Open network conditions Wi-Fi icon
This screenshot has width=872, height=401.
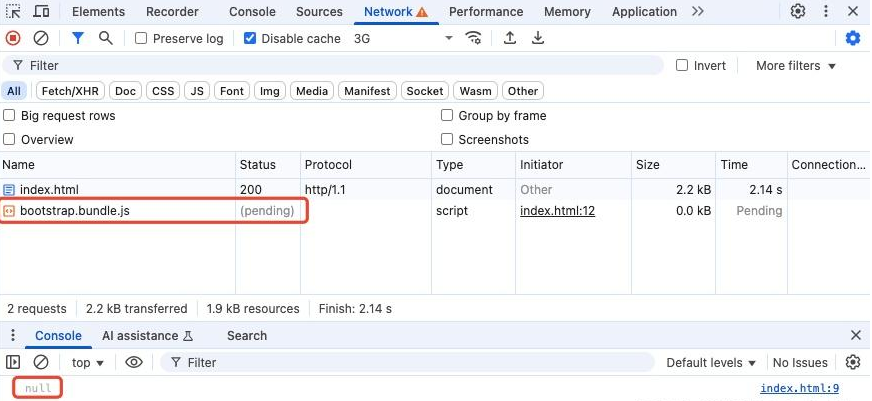coord(474,38)
